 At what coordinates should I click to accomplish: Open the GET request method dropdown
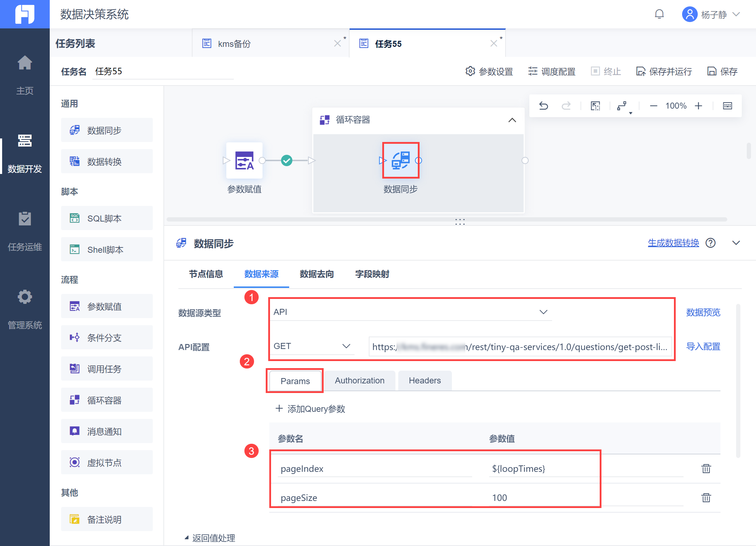click(x=312, y=346)
